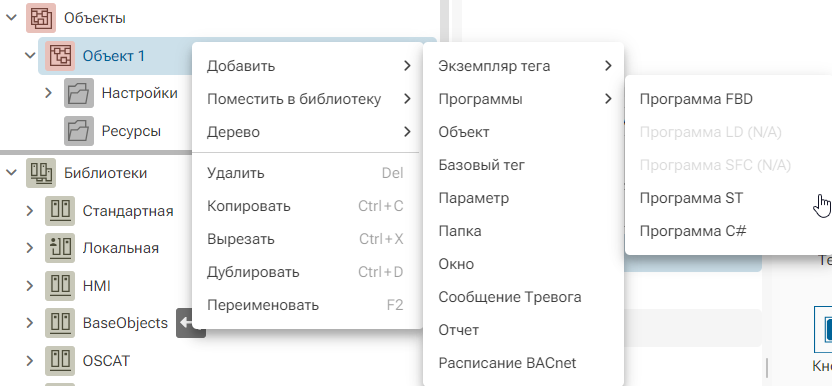Select the Объекты tree label
Screen dimensions: 832x386
95,18
